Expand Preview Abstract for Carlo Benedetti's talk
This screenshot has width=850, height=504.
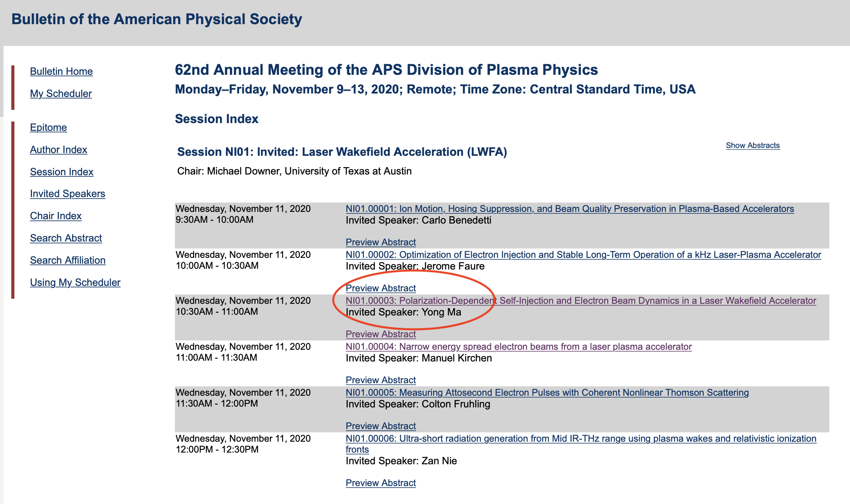(x=381, y=242)
